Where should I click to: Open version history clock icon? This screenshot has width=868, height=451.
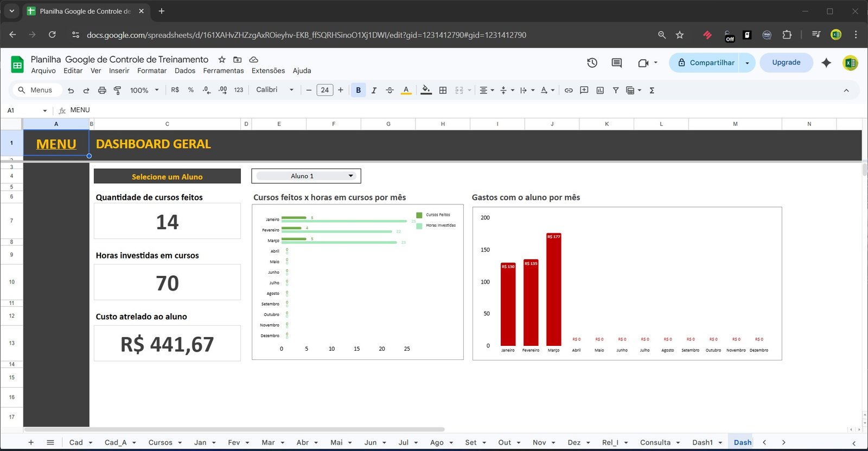592,62
